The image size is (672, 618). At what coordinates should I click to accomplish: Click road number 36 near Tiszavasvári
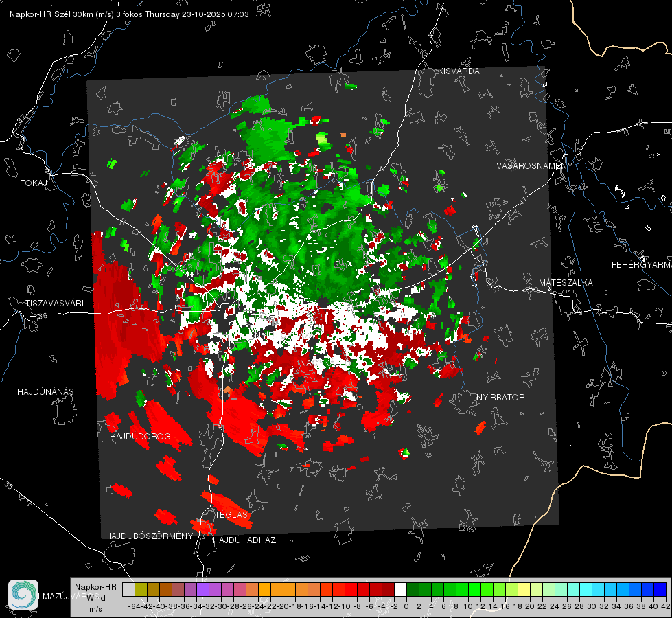click(43, 316)
